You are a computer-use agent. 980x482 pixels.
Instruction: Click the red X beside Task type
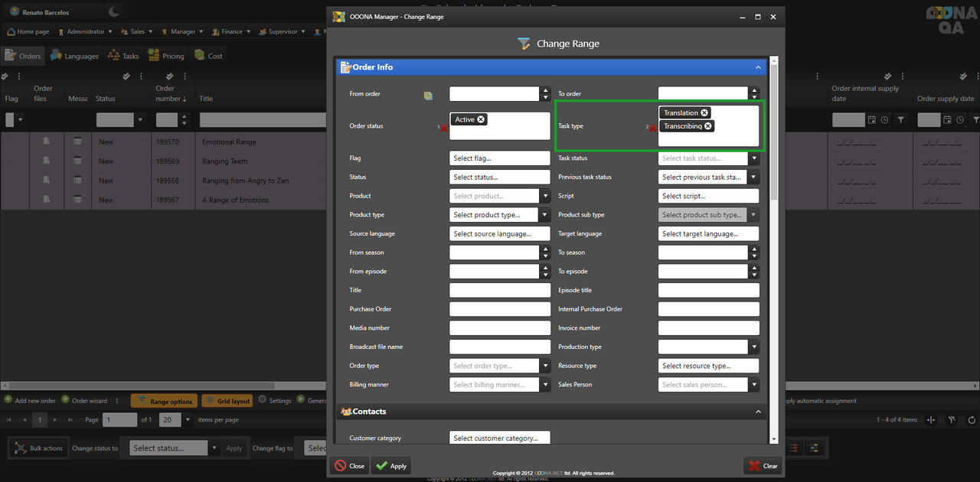(652, 128)
